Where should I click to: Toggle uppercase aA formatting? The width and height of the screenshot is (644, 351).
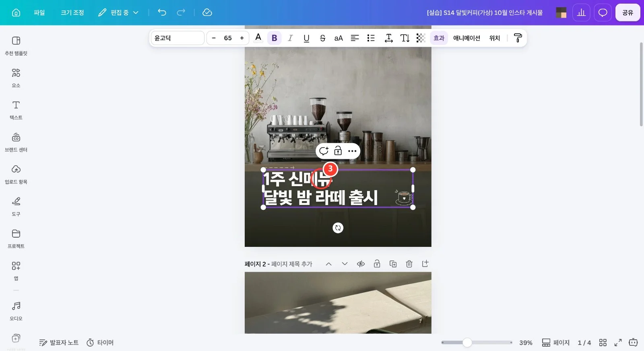tap(339, 38)
